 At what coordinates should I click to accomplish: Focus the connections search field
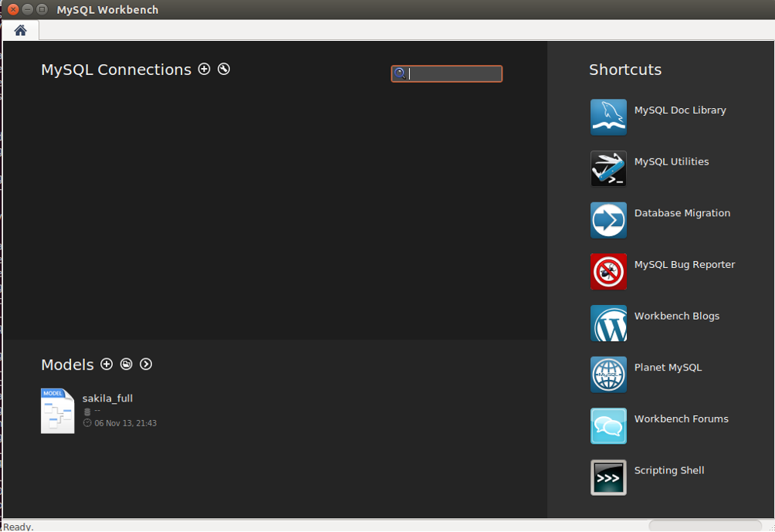(x=446, y=73)
